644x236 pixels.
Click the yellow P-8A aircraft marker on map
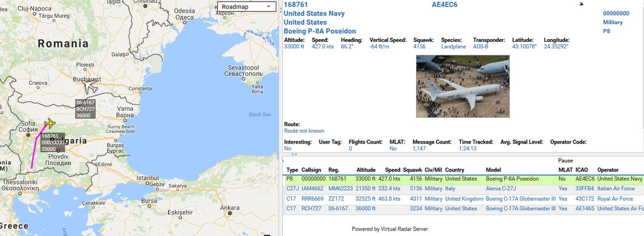coord(50,123)
